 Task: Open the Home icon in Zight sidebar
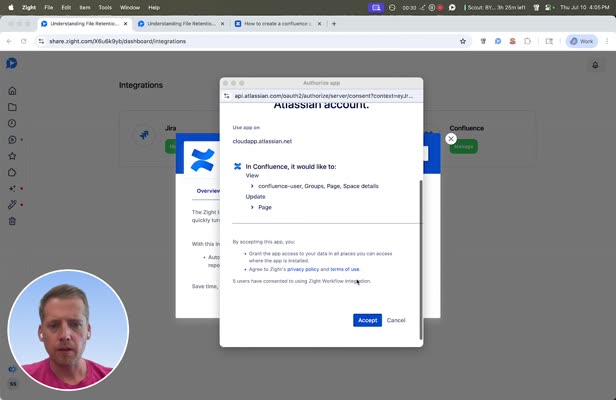point(12,91)
